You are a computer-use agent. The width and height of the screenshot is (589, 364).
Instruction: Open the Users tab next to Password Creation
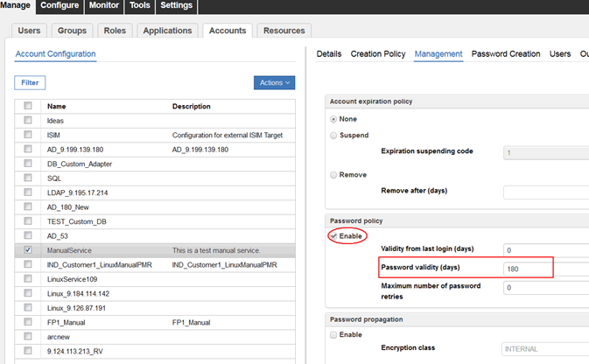pos(560,54)
